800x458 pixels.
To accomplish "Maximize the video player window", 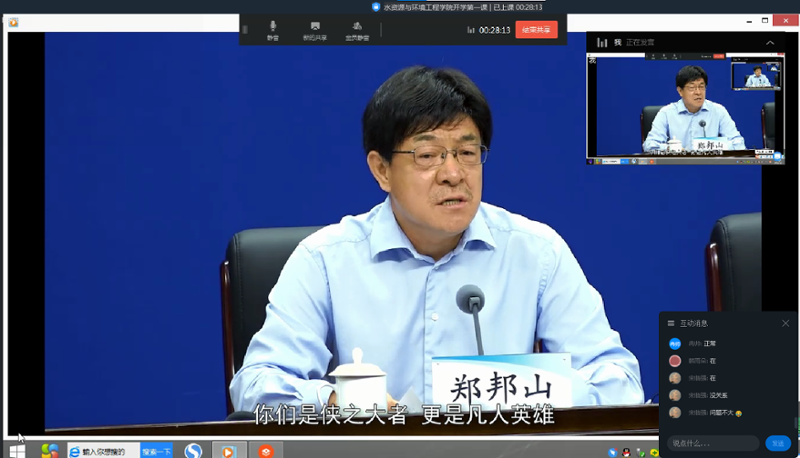I will (x=765, y=21).
